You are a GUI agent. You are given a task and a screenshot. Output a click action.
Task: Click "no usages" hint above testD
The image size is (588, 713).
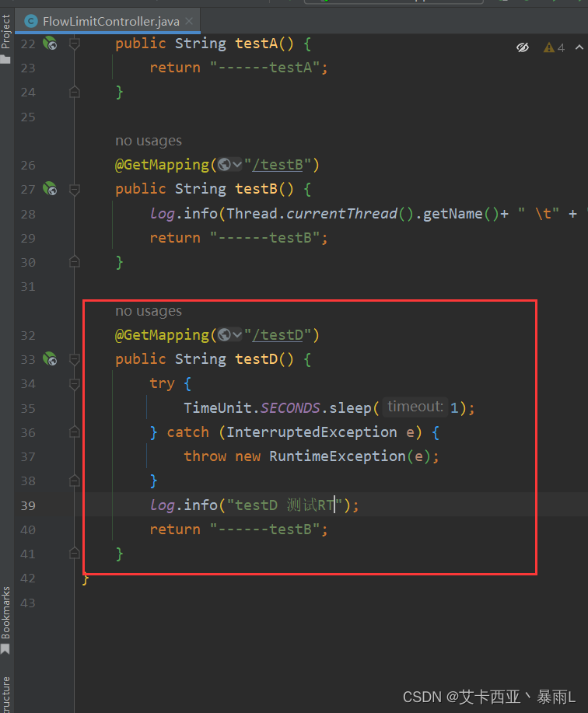tap(149, 311)
